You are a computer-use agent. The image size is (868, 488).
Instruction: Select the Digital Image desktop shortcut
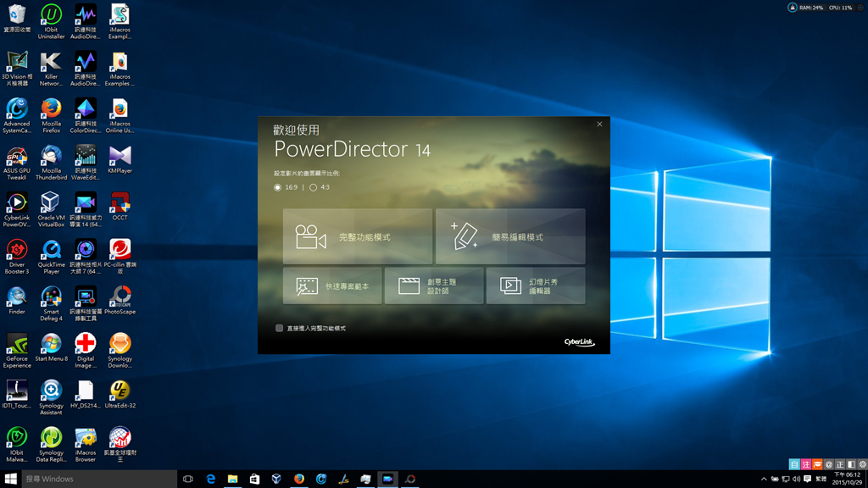[86, 351]
